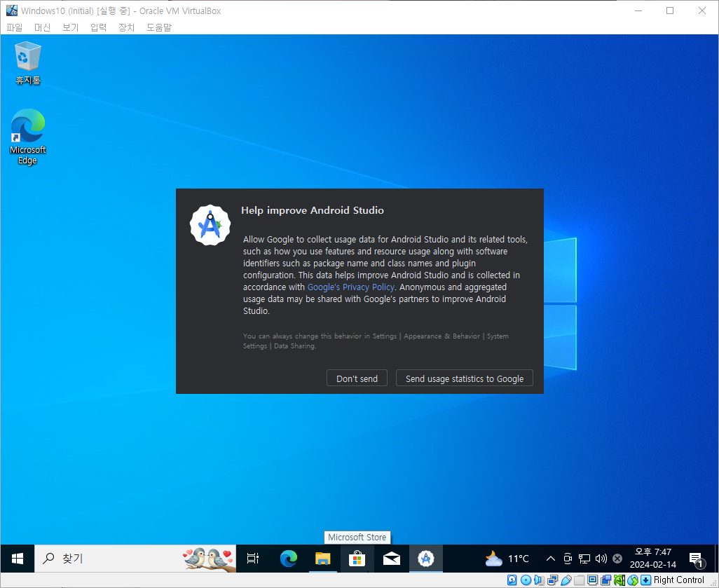Open the 장치 (Devices) menu

127,27
